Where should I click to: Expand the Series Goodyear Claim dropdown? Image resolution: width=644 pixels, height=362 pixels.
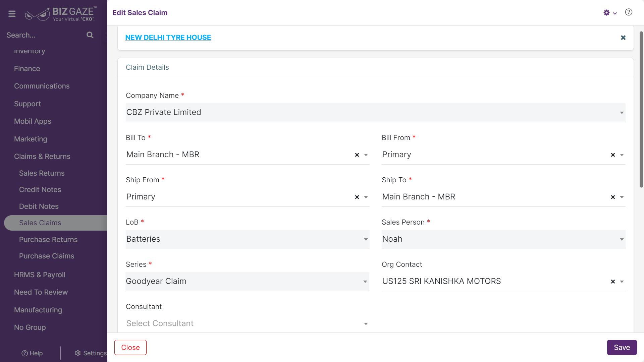pos(247,282)
